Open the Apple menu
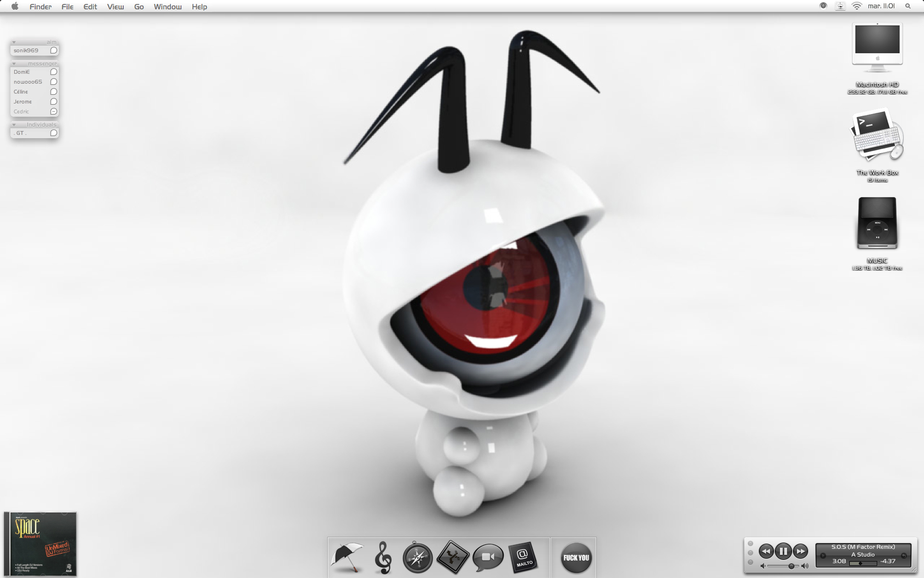 pyautogui.click(x=15, y=7)
